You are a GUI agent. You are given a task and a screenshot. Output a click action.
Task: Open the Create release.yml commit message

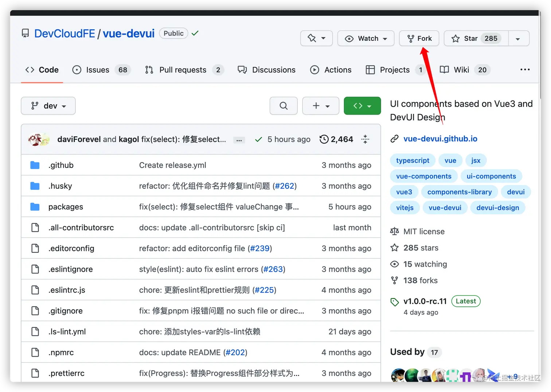click(173, 165)
